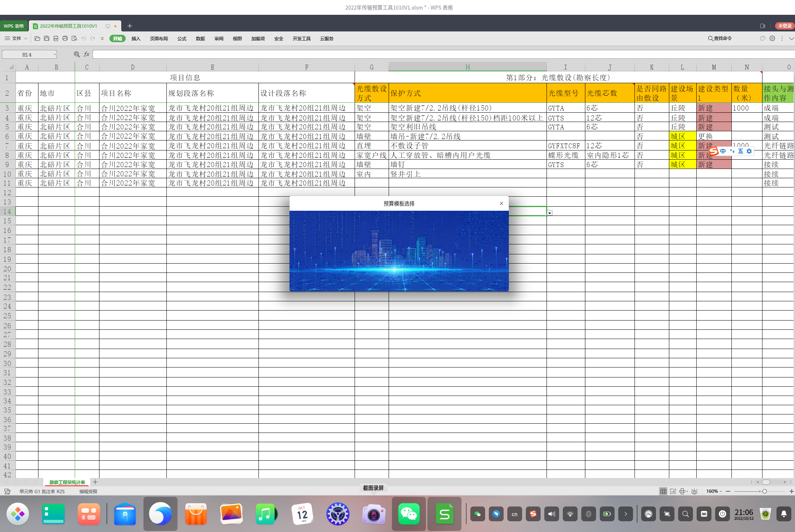The image size is (795, 532).
Task: Expand the H14 name box dropdown
Action: [x=55, y=55]
